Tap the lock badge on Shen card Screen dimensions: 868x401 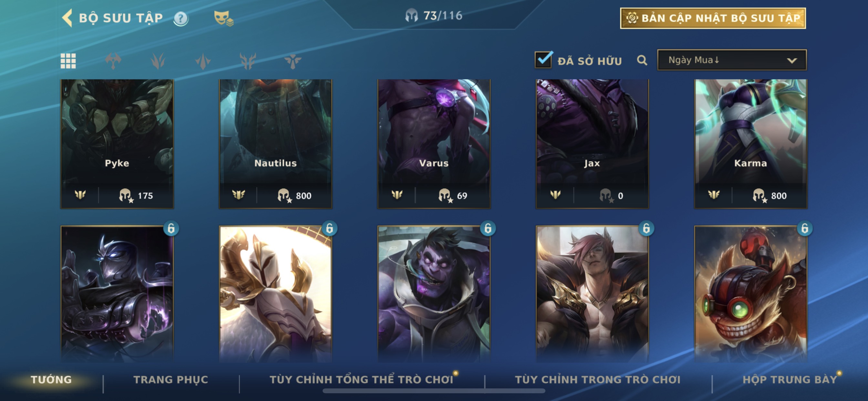pyautogui.click(x=171, y=229)
